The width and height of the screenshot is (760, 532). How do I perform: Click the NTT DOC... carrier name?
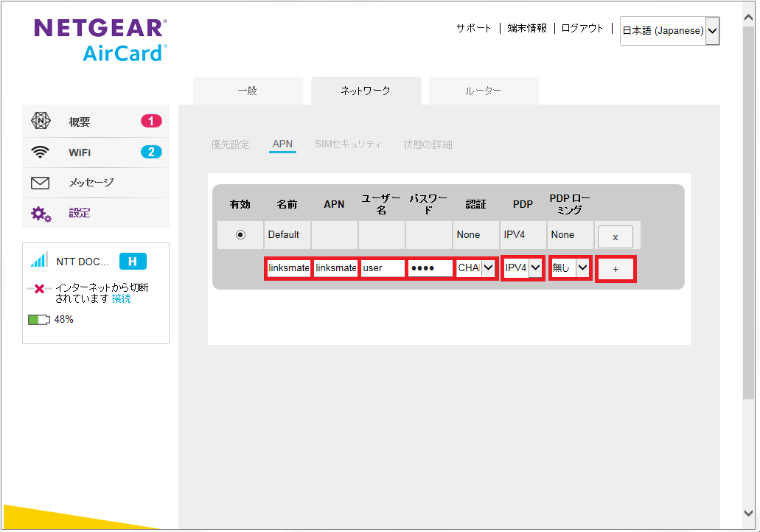83,262
